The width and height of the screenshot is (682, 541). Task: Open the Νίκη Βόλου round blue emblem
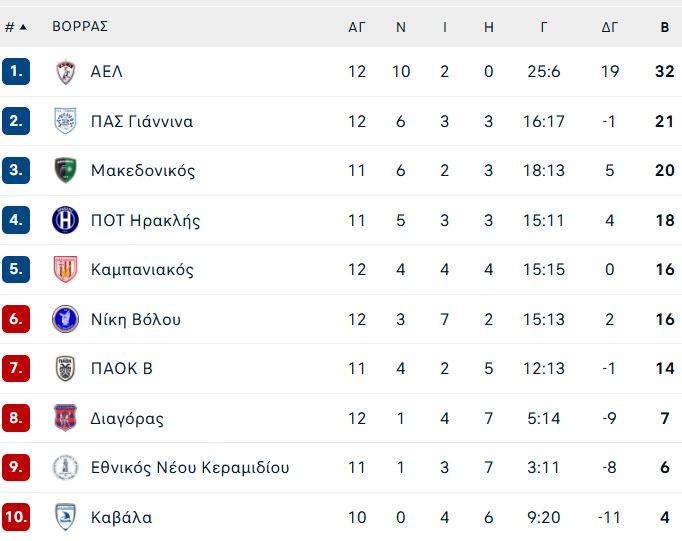[x=65, y=319]
